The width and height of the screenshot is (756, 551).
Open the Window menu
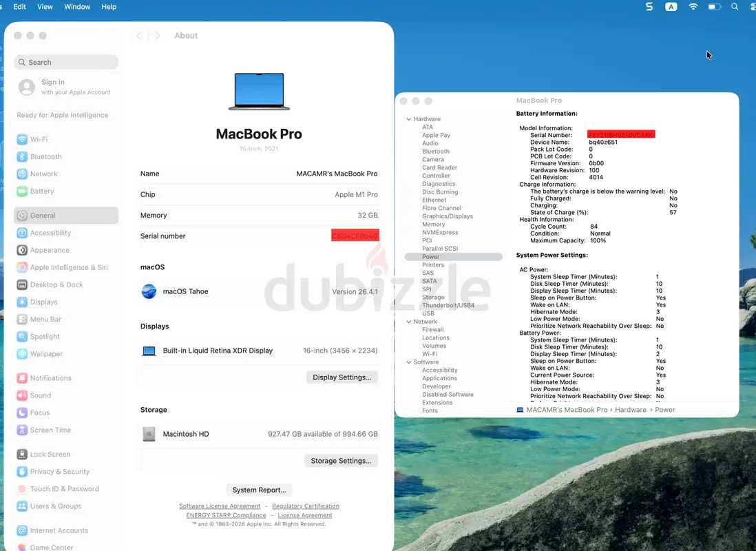[x=77, y=7]
